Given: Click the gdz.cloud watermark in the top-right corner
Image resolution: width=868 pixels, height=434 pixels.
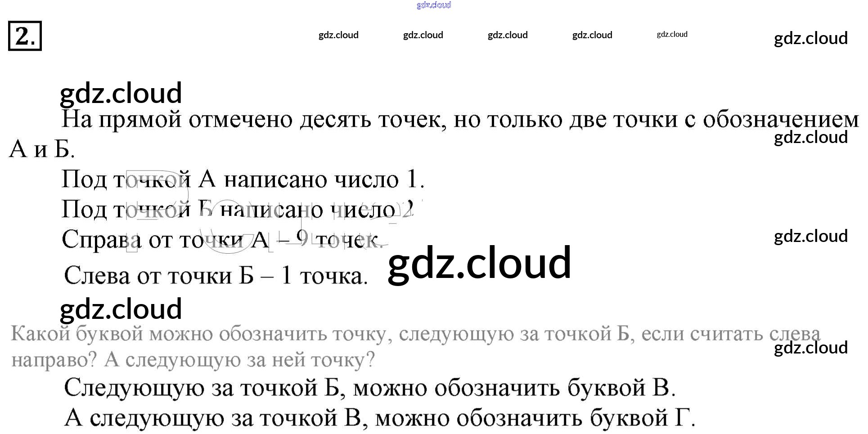Looking at the screenshot, I should click(x=810, y=38).
